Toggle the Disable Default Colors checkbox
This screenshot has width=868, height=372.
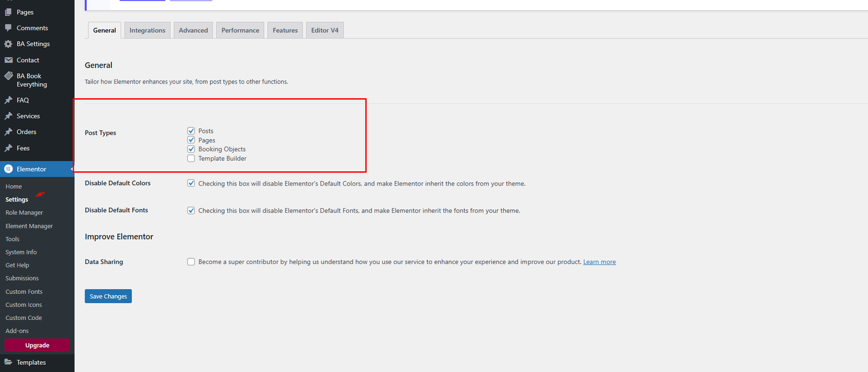(x=191, y=183)
